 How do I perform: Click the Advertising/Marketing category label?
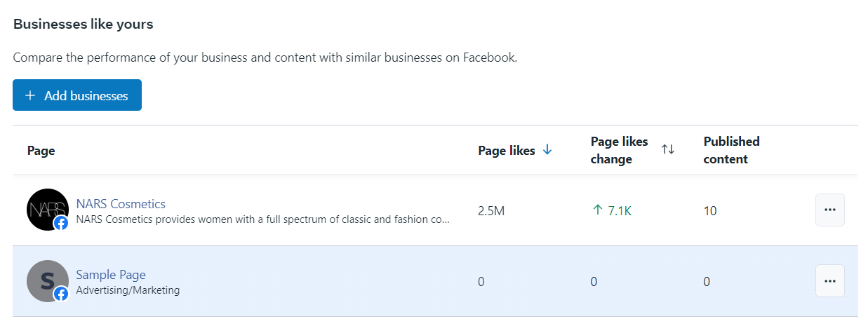click(x=128, y=290)
